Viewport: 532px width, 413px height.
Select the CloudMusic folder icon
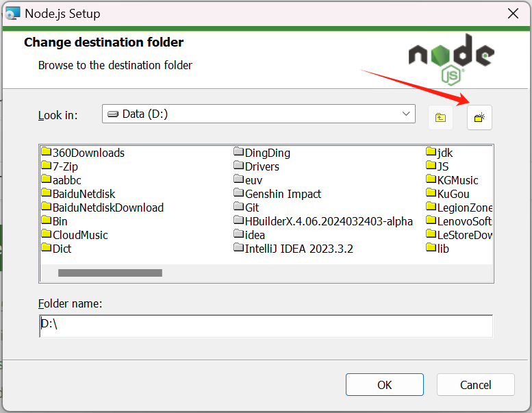coord(47,234)
